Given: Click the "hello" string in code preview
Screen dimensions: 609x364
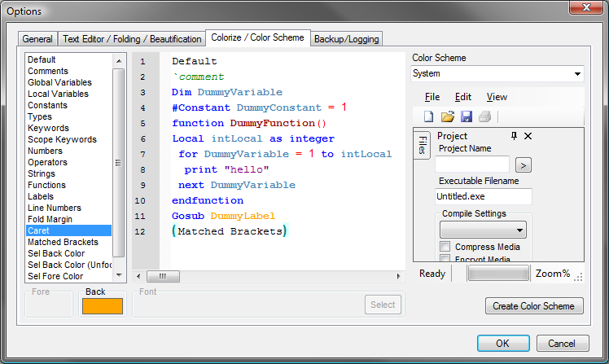Looking at the screenshot, I should pos(247,169).
